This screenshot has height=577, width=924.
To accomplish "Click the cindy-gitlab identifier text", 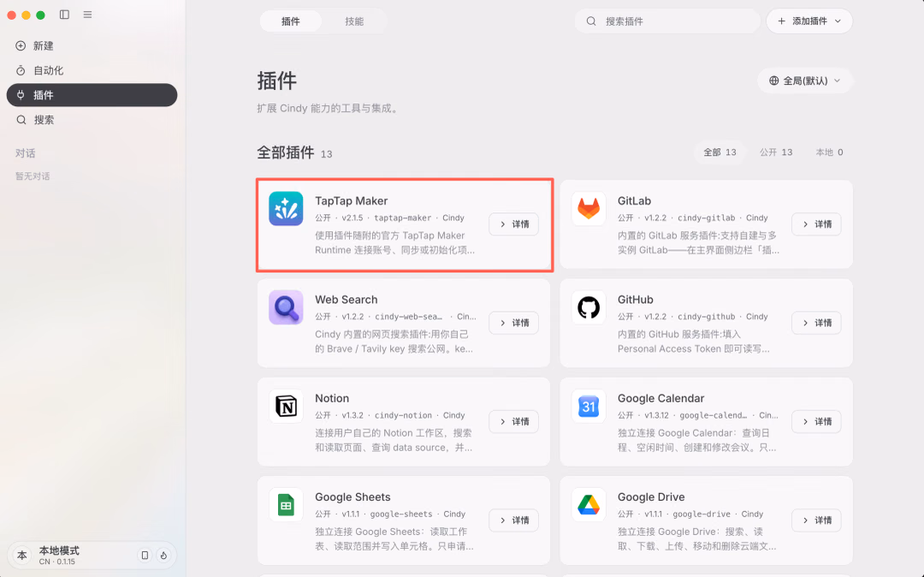I will click(x=706, y=218).
